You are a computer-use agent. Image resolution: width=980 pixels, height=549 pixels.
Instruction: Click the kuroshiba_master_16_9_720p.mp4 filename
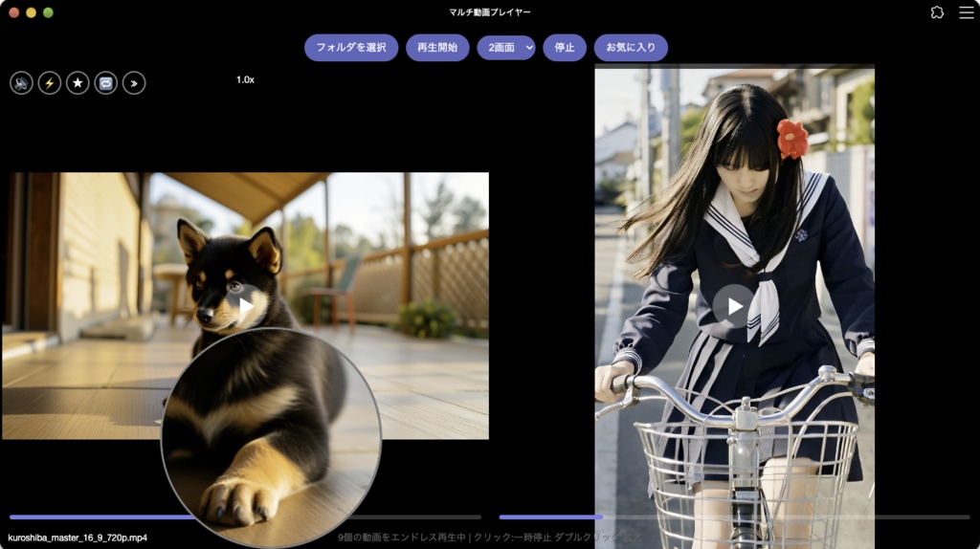(x=78, y=538)
